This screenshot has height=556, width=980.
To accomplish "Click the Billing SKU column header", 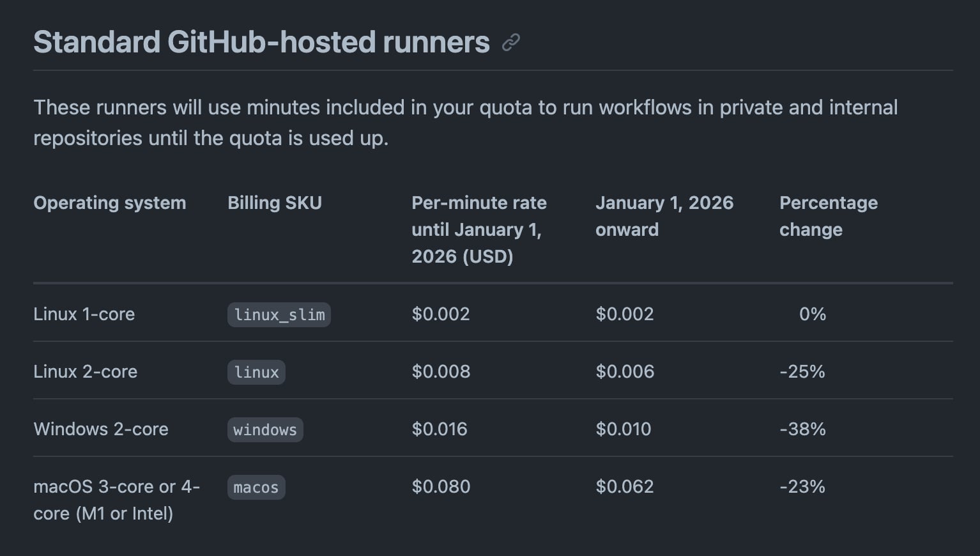I will 275,203.
